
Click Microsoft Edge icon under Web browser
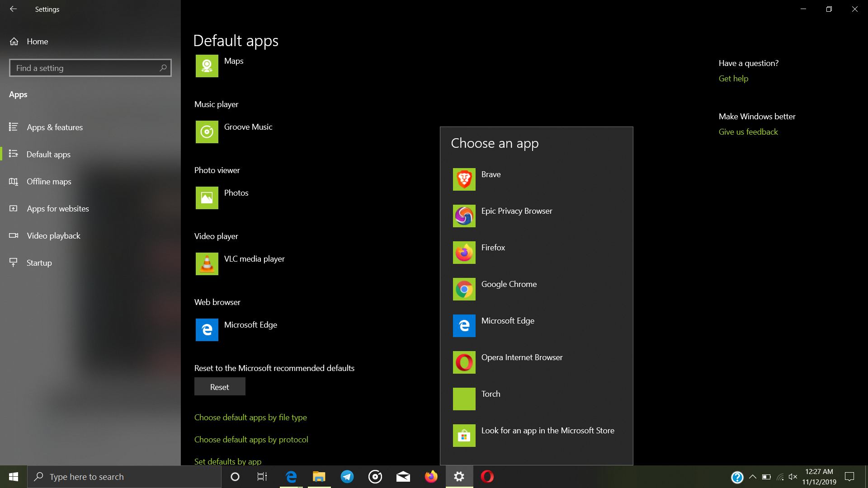(207, 330)
